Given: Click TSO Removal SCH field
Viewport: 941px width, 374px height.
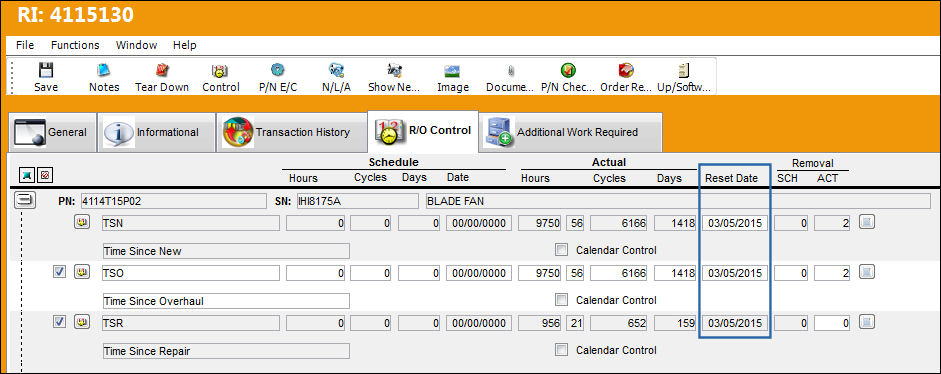Looking at the screenshot, I should coord(791,273).
